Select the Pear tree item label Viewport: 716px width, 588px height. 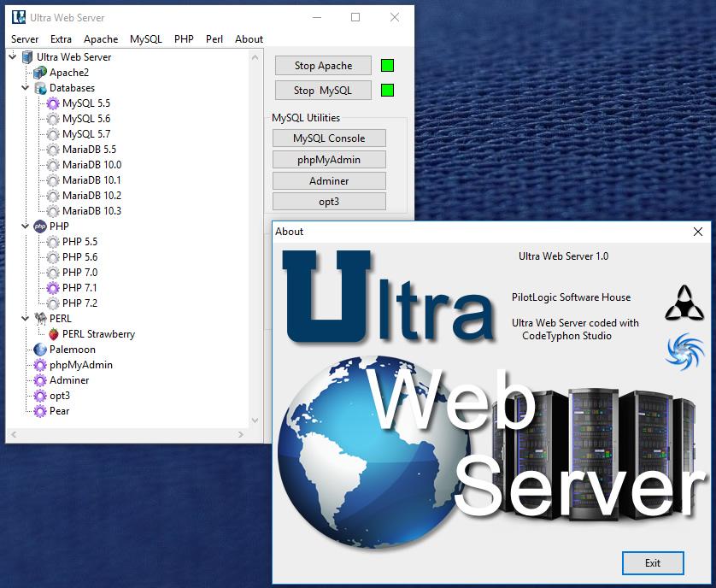coord(59,411)
